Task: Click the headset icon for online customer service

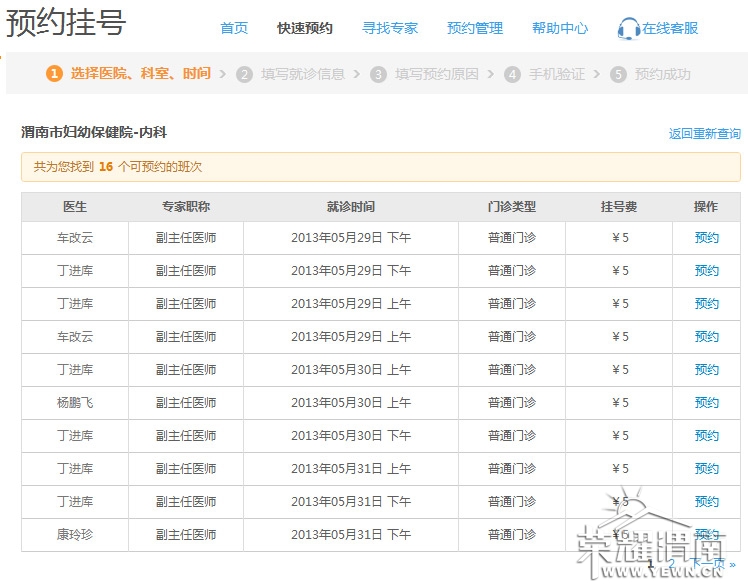Action: point(628,29)
